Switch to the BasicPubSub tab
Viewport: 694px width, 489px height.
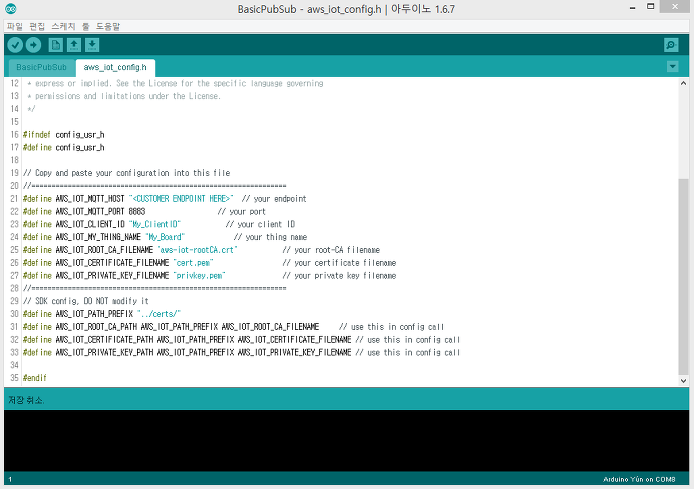pyautogui.click(x=42, y=67)
